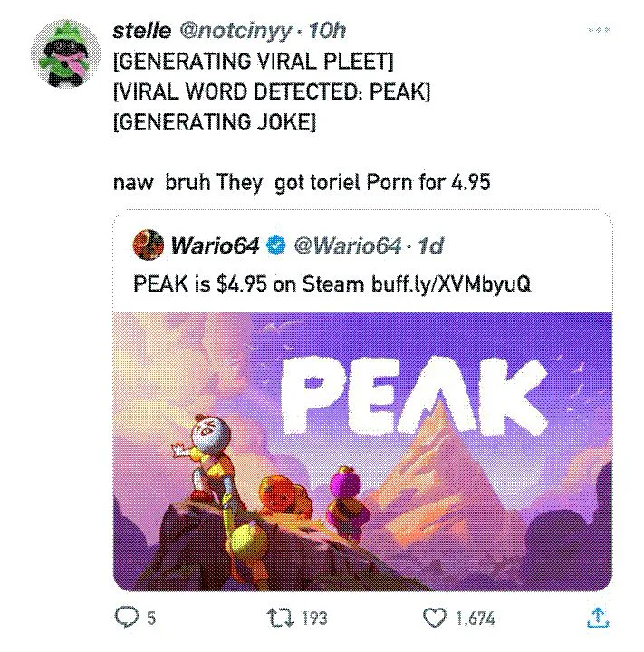
Task: Open the 1d timestamp of quoted post
Action: click(x=430, y=245)
